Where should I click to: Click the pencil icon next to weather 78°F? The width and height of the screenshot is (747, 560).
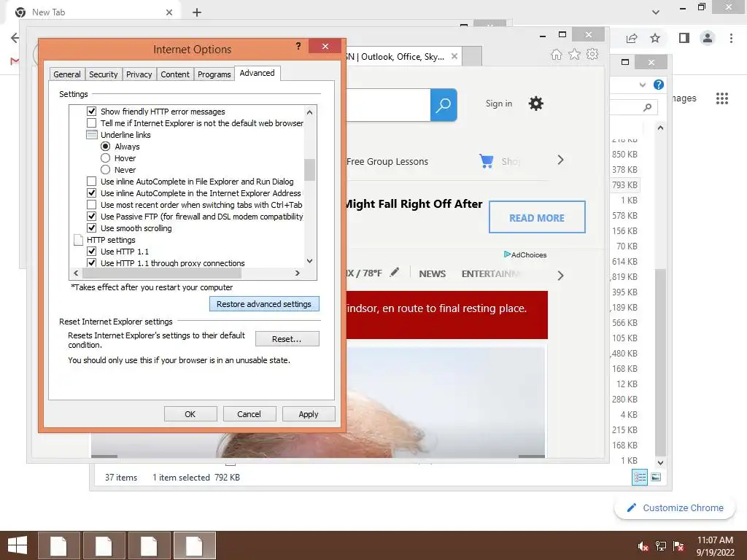click(x=395, y=272)
